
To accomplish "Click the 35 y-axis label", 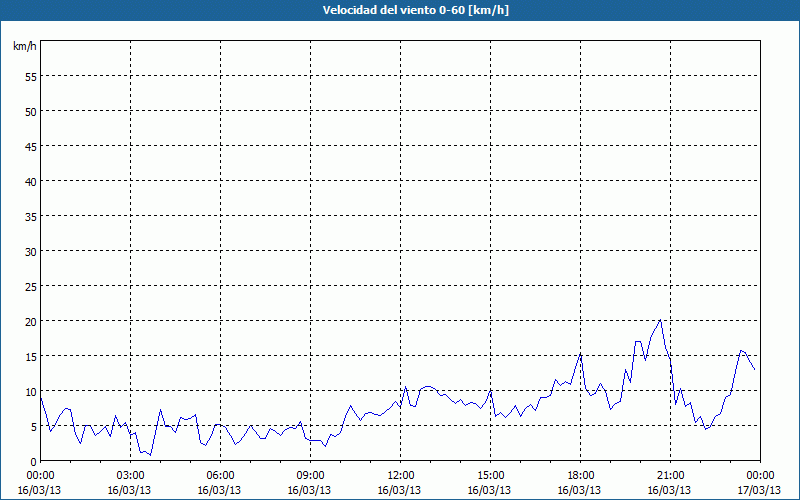I will 31,216.
